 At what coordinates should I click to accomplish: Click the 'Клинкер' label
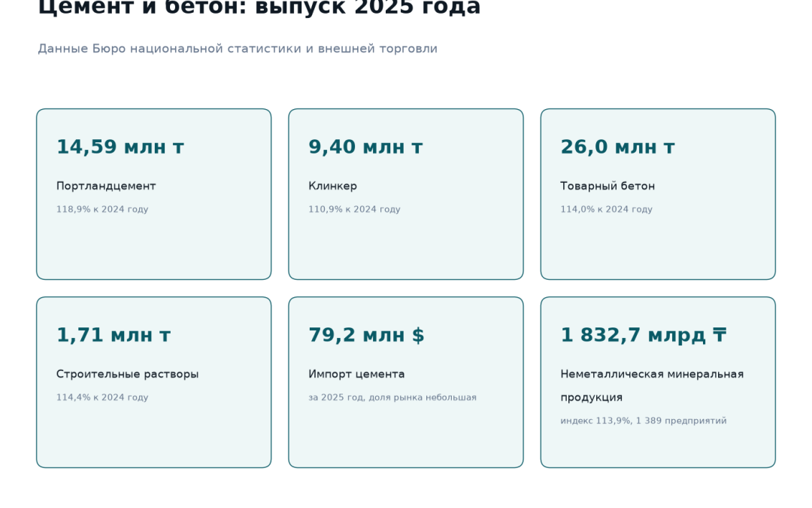pyautogui.click(x=332, y=186)
